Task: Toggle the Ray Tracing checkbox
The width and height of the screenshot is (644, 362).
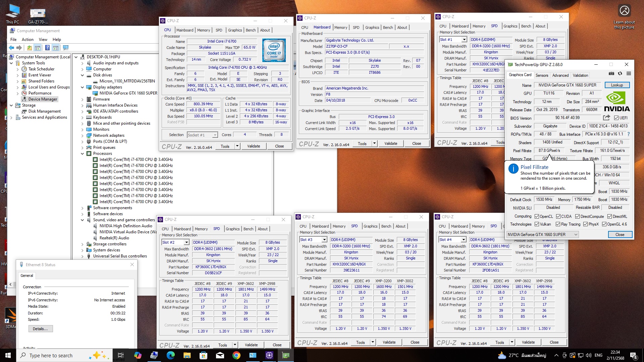Action: click(558, 224)
